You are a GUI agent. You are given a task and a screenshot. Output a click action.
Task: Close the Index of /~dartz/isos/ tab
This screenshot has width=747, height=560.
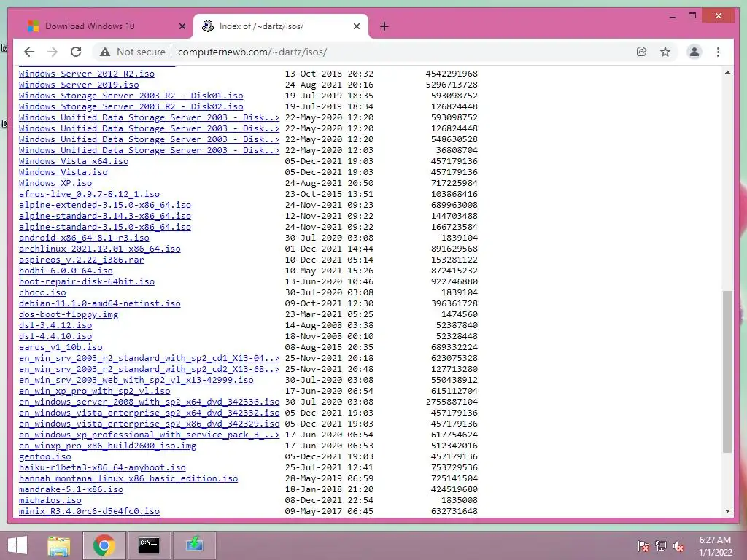point(356,26)
